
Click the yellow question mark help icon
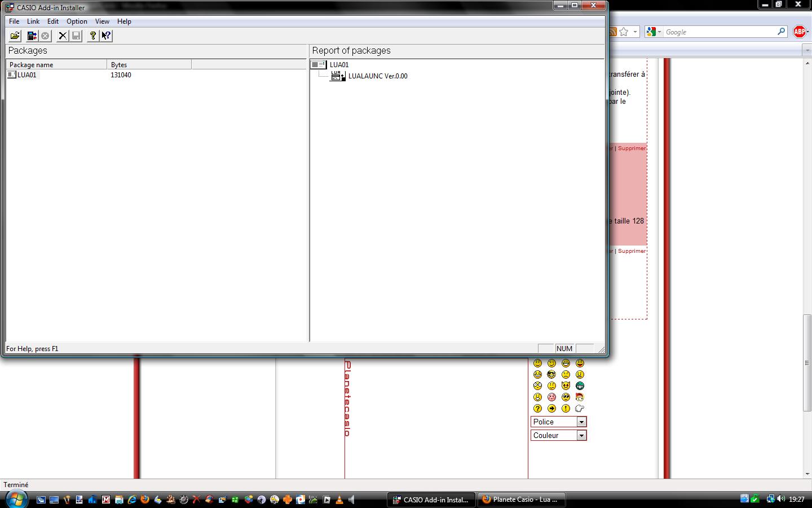point(93,36)
